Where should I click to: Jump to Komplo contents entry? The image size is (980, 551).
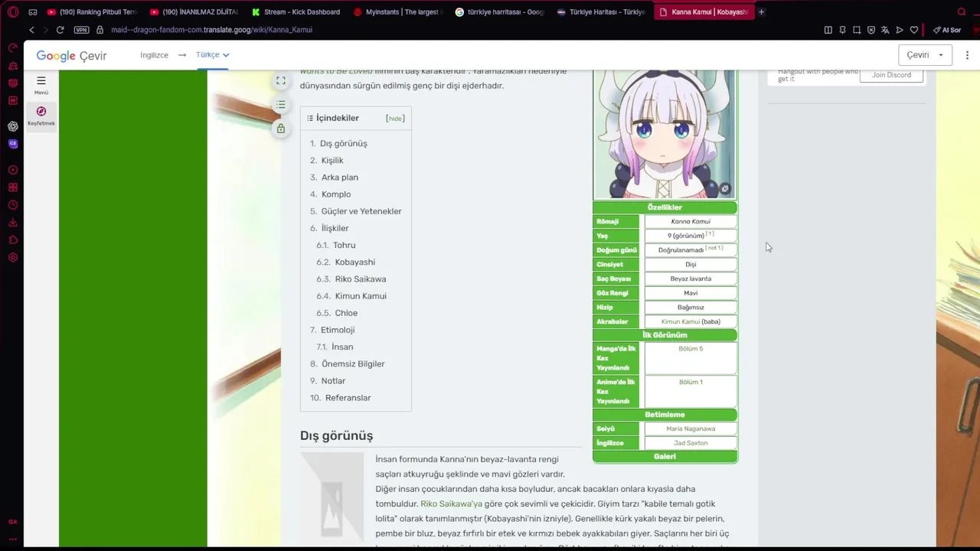(336, 194)
